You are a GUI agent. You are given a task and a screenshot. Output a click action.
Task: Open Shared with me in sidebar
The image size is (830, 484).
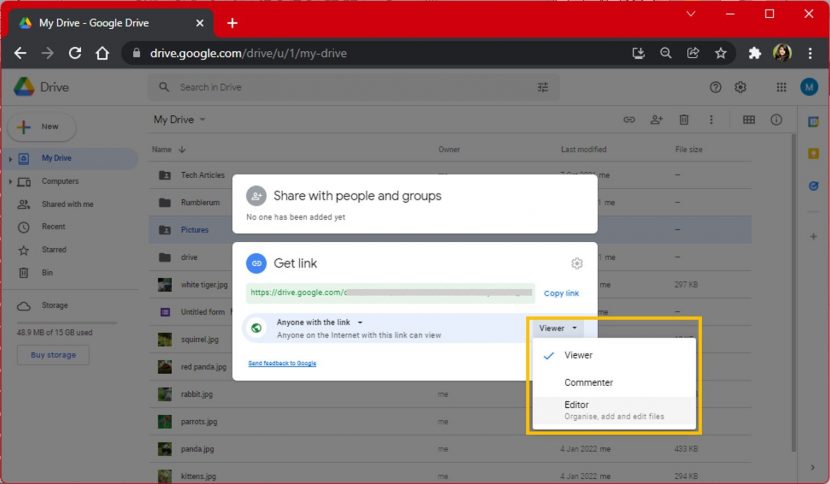click(67, 204)
